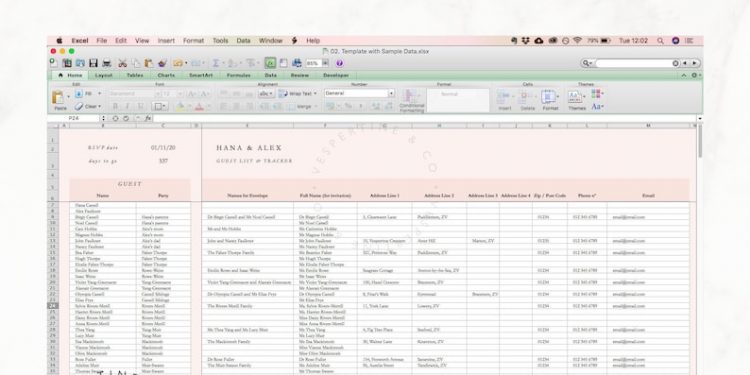Click the Cut scissors icon
The height and width of the screenshot is (375, 750).
tap(122, 63)
